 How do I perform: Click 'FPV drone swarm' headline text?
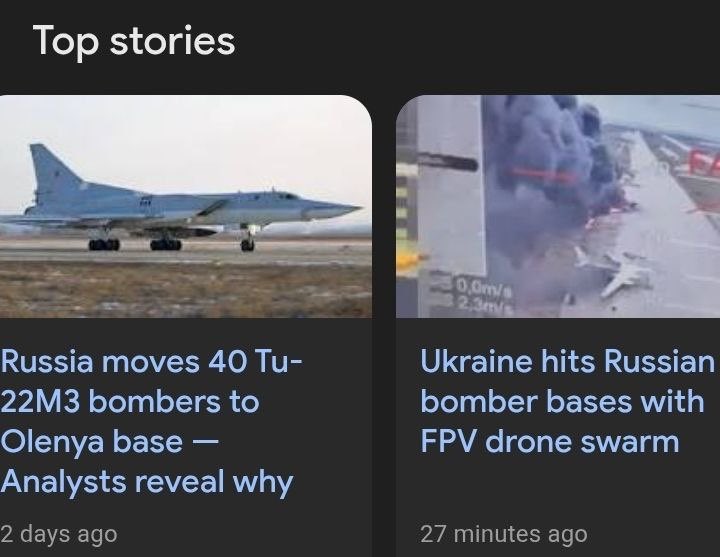[x=550, y=442]
